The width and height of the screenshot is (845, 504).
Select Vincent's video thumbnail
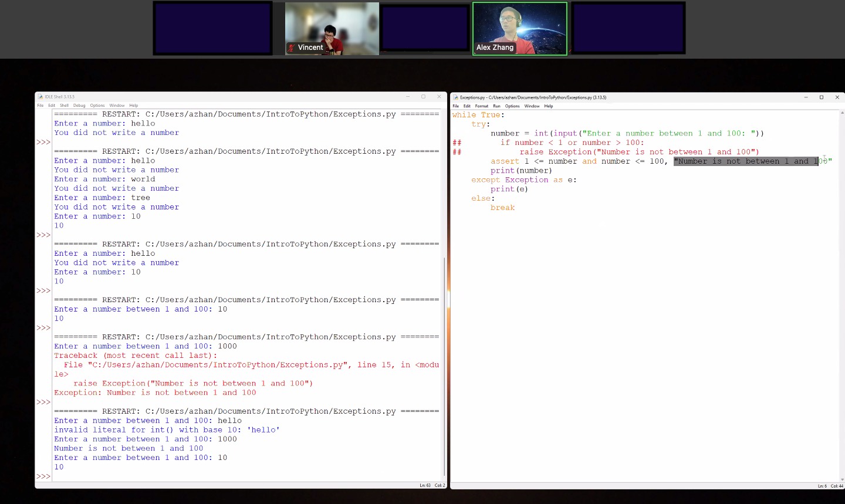coord(332,29)
